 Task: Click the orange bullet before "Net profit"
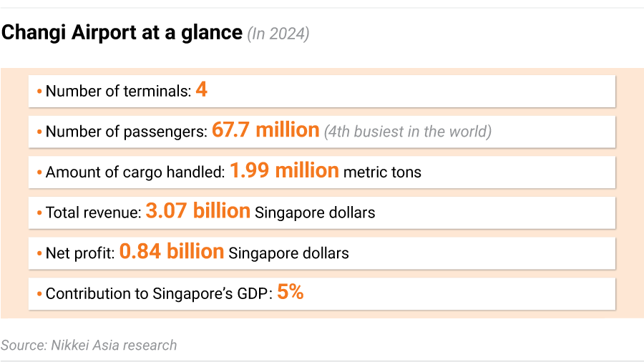click(x=40, y=254)
